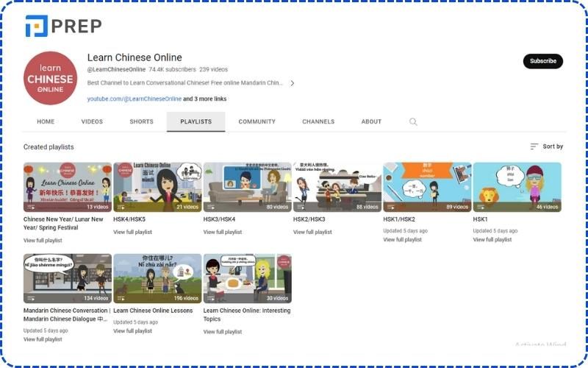Click the '239 videos' count text
This screenshot has height=368, width=588.
pos(213,69)
